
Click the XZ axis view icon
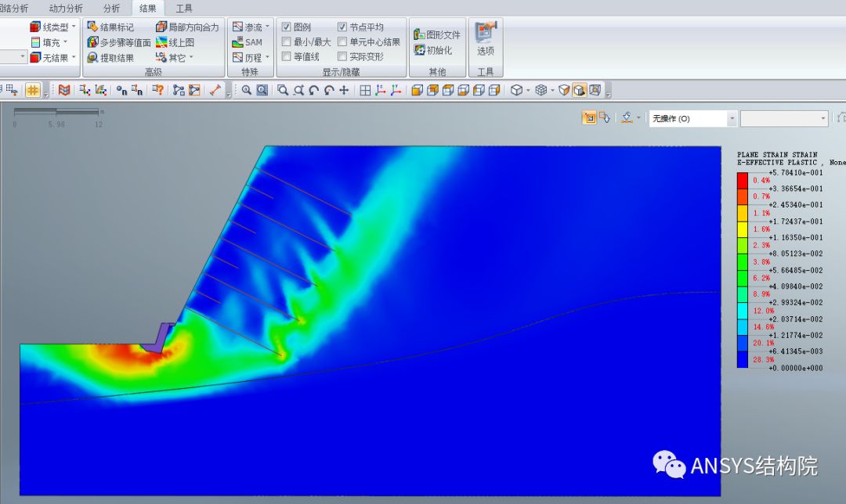click(381, 90)
